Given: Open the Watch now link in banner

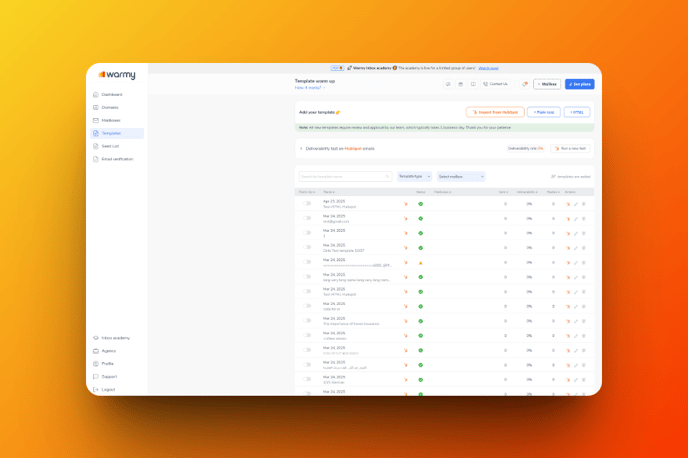Looking at the screenshot, I should (488, 68).
